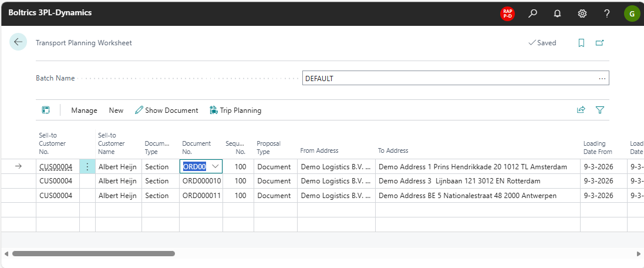This screenshot has width=644, height=268.
Task: Toggle the filter pane funnel icon
Action: click(599, 110)
